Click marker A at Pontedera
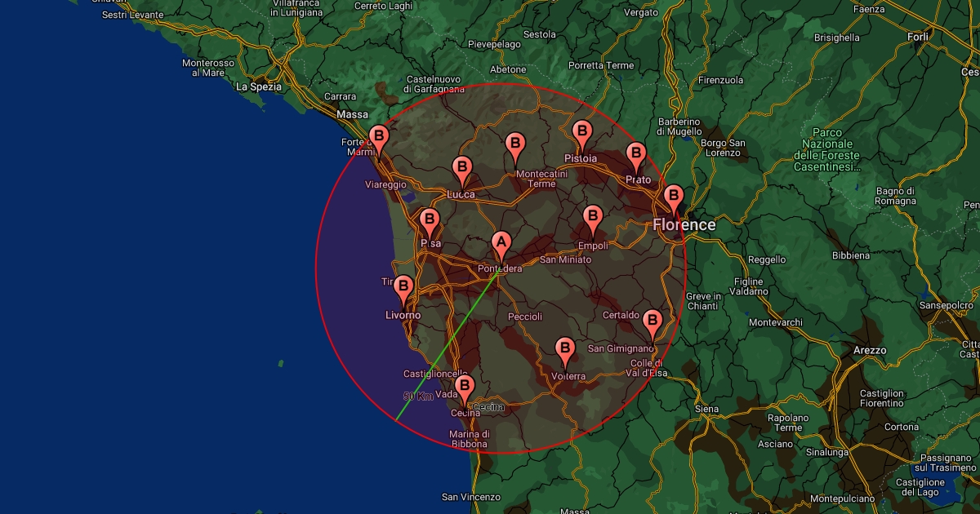Viewport: 980px width, 514px height. tap(501, 244)
